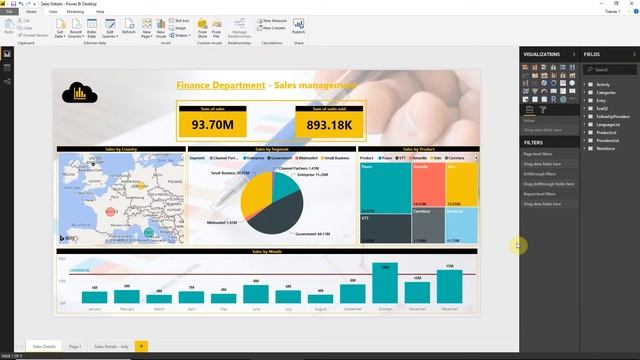
Task: Insert an Image from the ribbon
Action: [178, 28]
